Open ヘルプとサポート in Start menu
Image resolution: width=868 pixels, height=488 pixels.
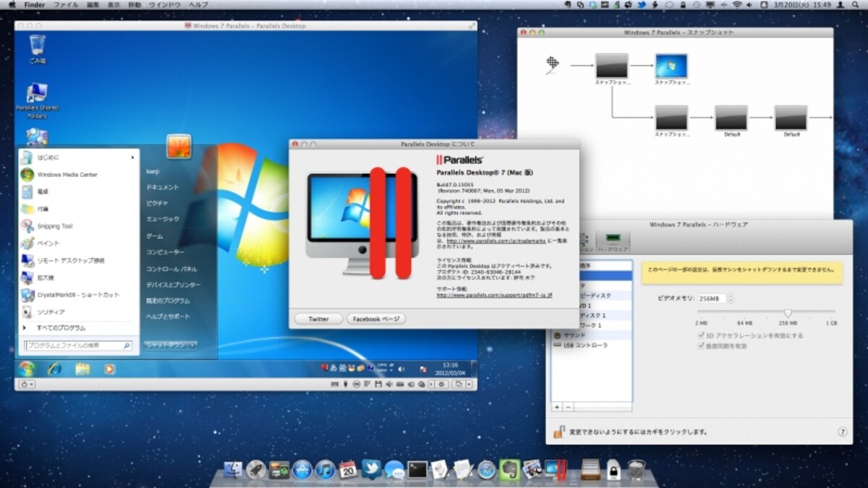pyautogui.click(x=169, y=317)
